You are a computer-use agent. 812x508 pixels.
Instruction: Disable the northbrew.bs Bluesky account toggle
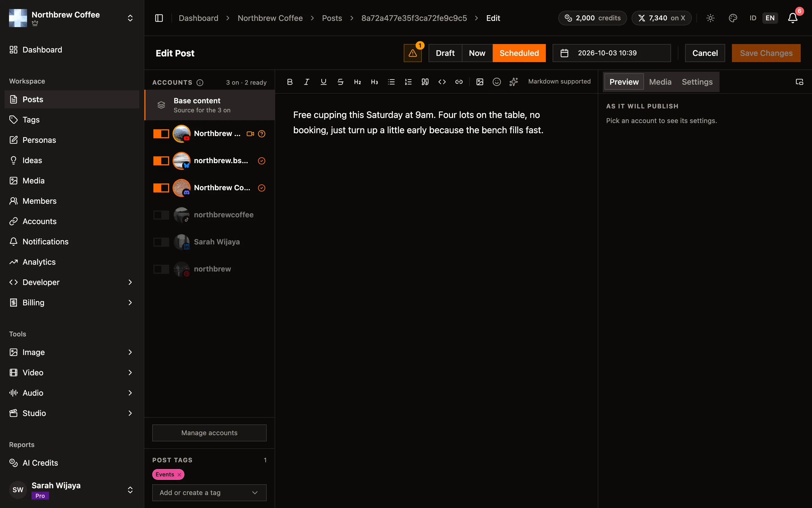[x=161, y=161]
